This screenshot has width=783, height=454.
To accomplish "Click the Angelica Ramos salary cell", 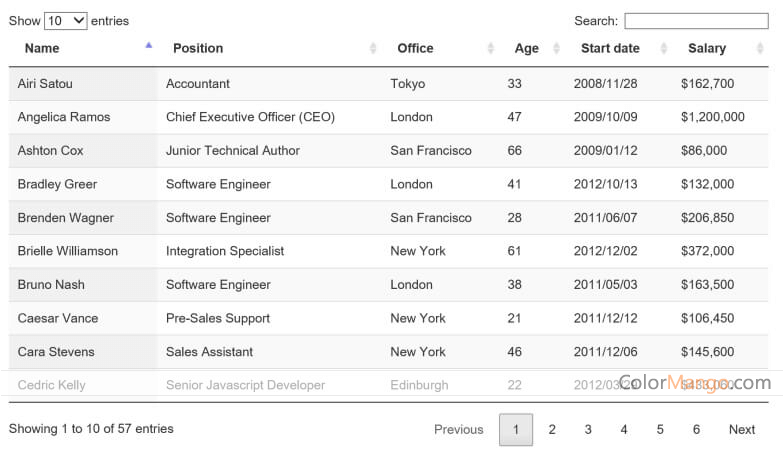I will tap(712, 117).
